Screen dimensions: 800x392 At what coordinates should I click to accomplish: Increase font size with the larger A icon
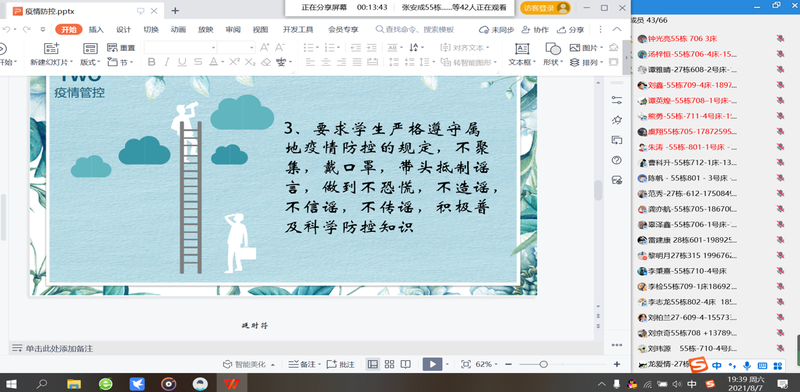pyautogui.click(x=264, y=47)
